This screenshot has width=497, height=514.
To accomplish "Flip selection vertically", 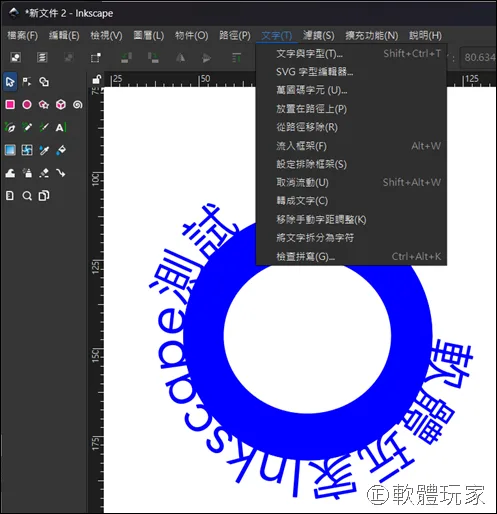I will pyautogui.click(x=206, y=57).
